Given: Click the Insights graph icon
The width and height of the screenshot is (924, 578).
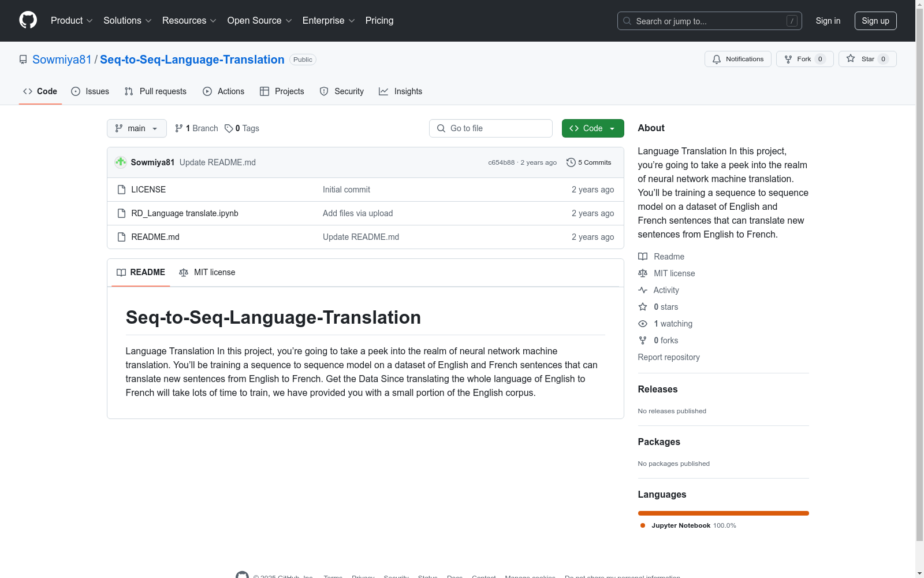Looking at the screenshot, I should click(383, 91).
